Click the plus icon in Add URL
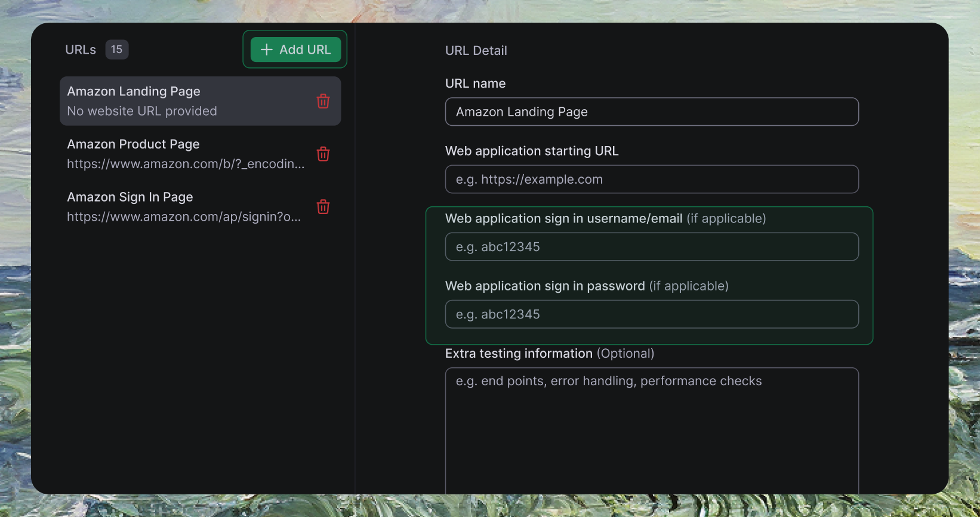 pos(267,49)
